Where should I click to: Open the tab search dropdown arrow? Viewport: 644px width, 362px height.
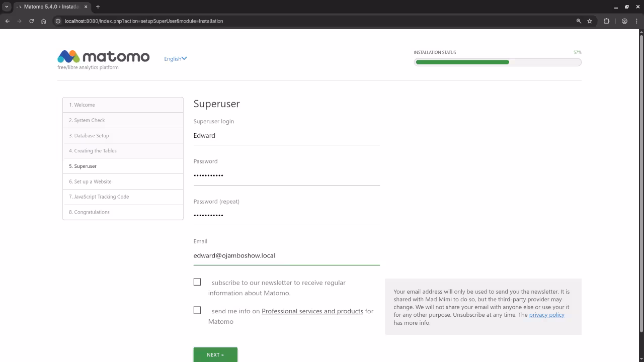click(x=7, y=7)
